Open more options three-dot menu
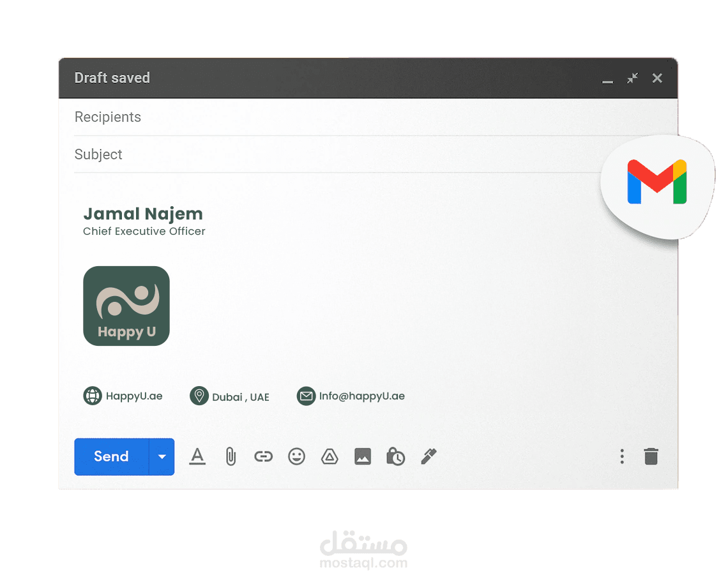The image size is (728, 582). coord(622,457)
